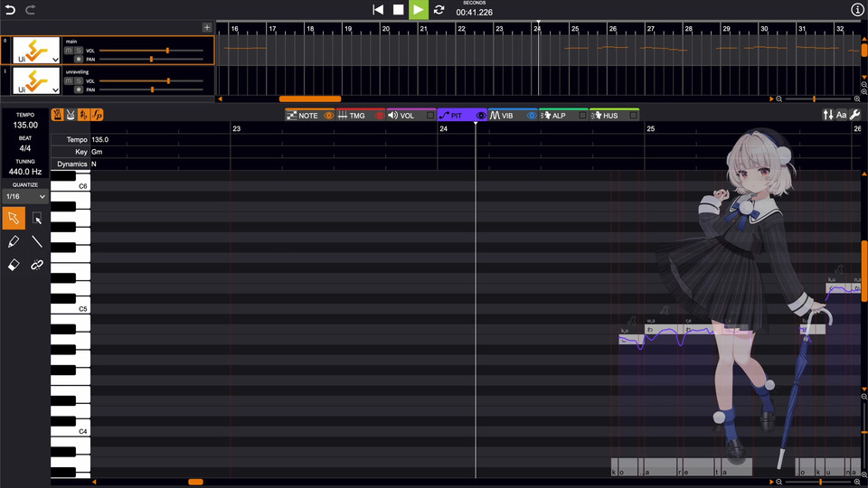Click the C5 piano key
Viewport: 868px width, 488px height.
71,309
